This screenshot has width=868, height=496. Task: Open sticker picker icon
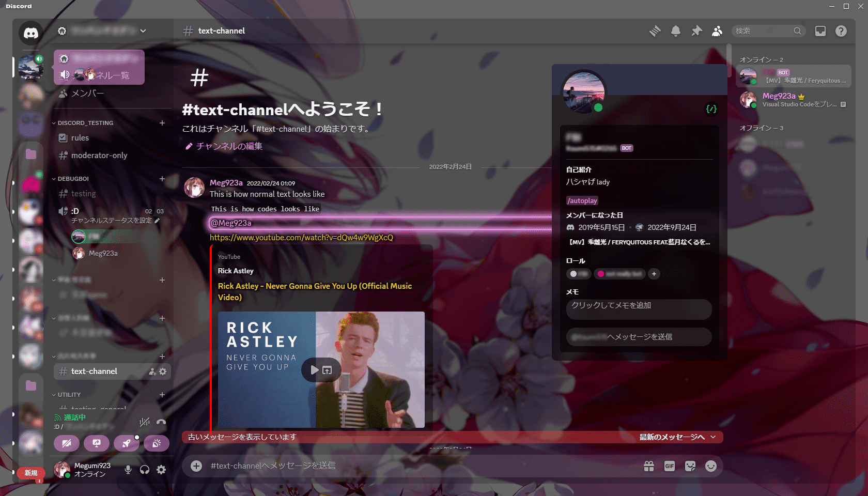690,466
